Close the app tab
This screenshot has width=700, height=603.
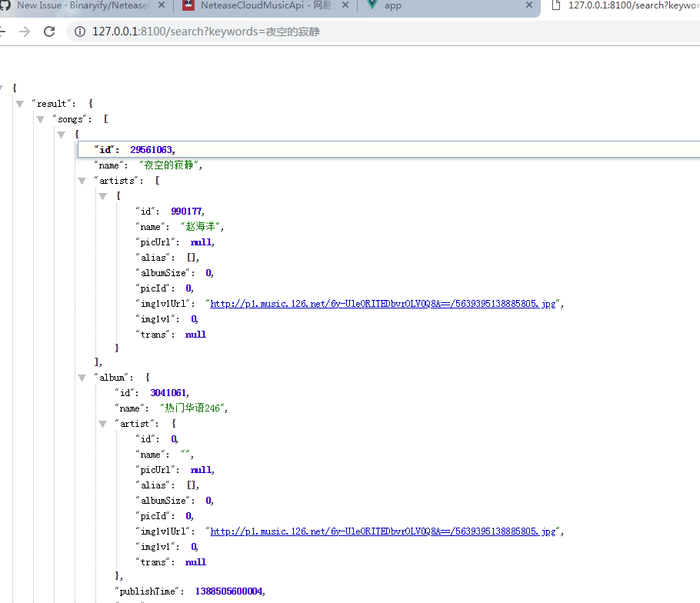tap(529, 5)
